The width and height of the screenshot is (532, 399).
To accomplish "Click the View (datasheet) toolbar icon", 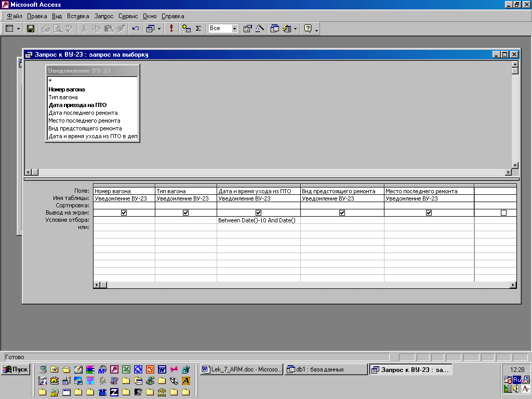I will click(x=9, y=29).
